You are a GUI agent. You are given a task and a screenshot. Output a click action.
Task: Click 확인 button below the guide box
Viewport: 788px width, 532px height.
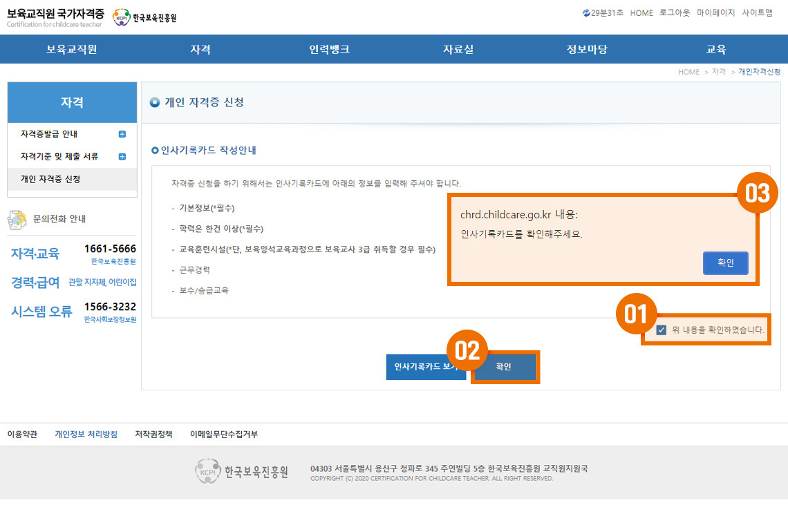(x=505, y=367)
